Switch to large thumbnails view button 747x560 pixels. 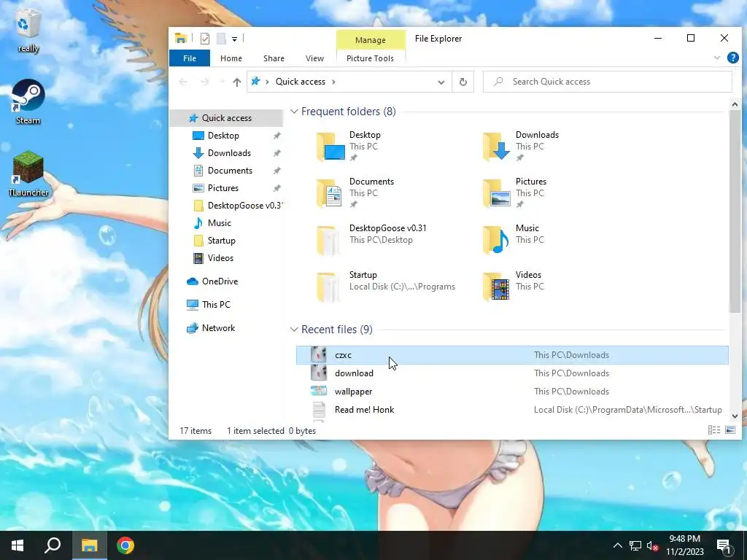tap(729, 430)
